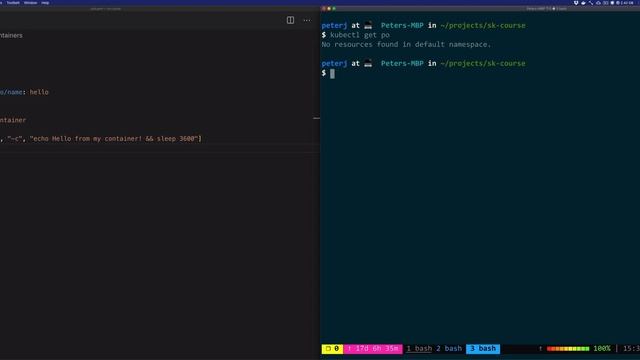
Task: Click the laptop emoji in the second prompt
Action: 368,64
